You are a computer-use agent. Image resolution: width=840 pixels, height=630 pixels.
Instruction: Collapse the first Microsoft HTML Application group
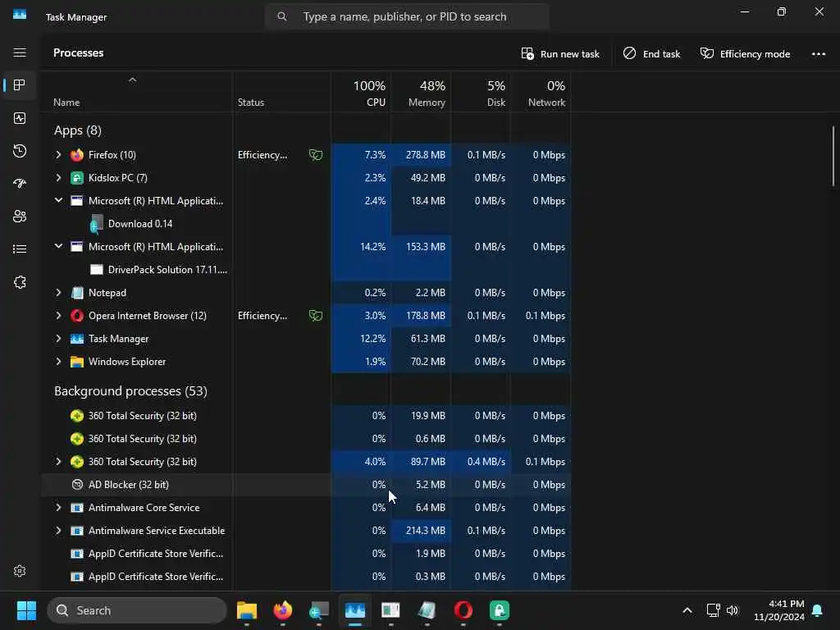[58, 200]
